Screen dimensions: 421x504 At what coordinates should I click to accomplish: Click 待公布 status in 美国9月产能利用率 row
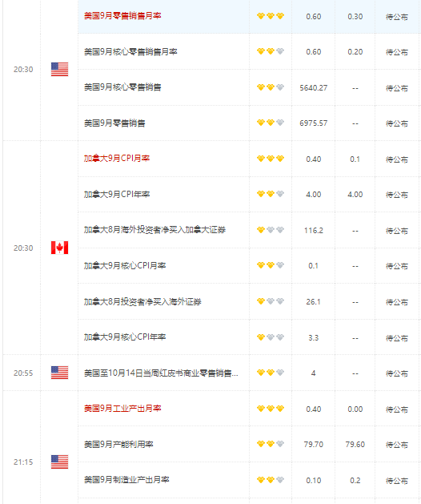(x=397, y=445)
